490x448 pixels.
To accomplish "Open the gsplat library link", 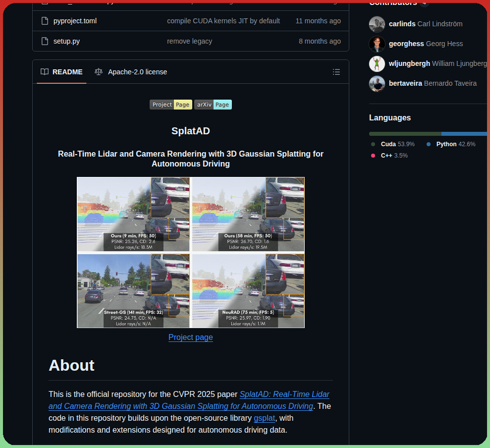I will 265,418.
